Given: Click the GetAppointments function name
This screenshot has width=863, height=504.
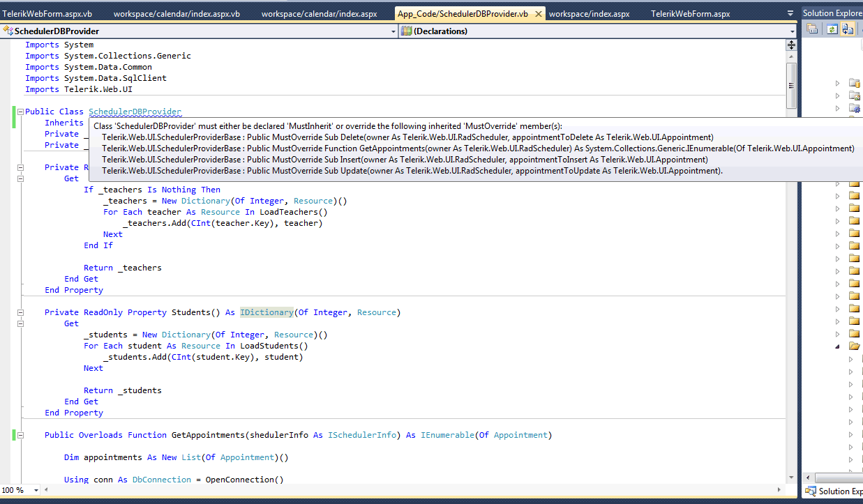Looking at the screenshot, I should (x=208, y=435).
